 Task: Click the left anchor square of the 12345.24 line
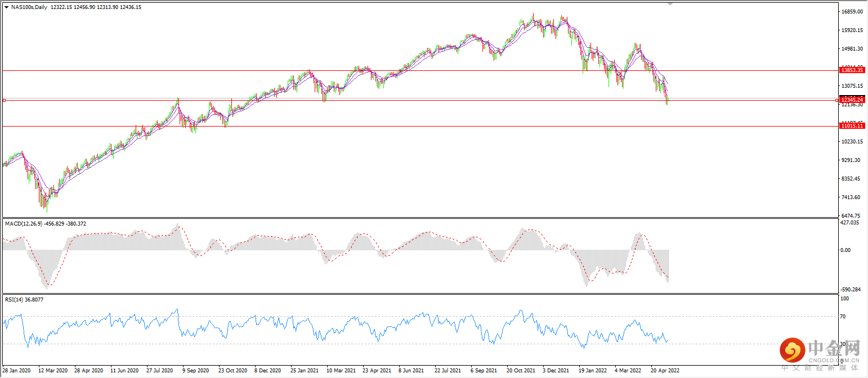click(4, 100)
